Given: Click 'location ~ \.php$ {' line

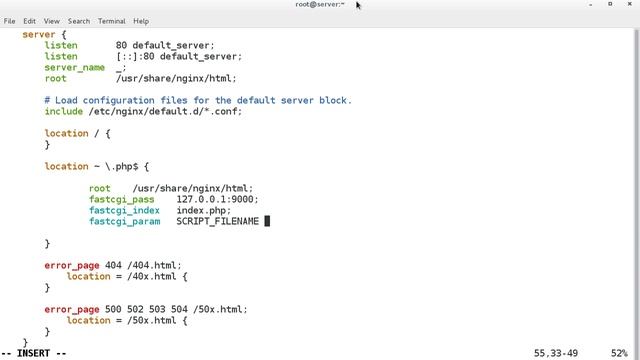Looking at the screenshot, I should [97, 167].
